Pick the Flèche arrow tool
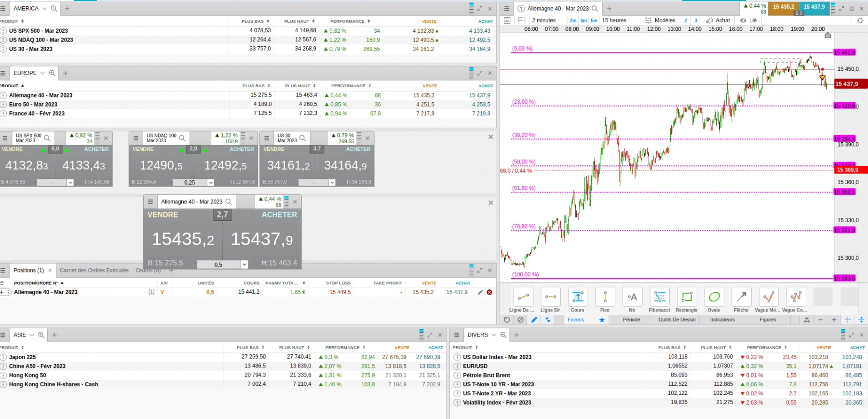Image resolution: width=868 pixels, height=419 pixels. click(x=741, y=297)
